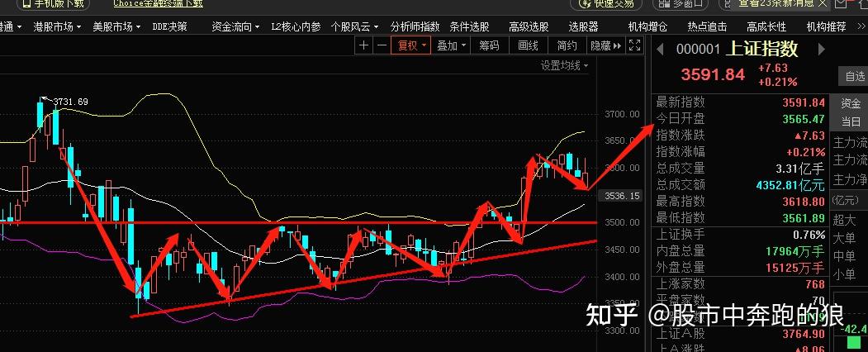Select the 最低指数 3561.89 row
Screen dimensions: 868x352
pyautogui.click(x=741, y=218)
